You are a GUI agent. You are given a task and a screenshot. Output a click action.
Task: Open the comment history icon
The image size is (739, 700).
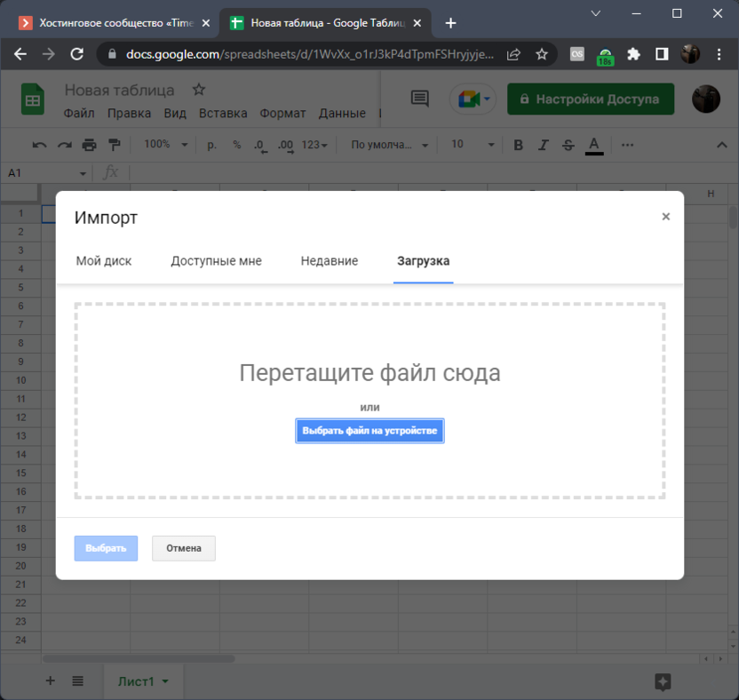[x=420, y=99]
